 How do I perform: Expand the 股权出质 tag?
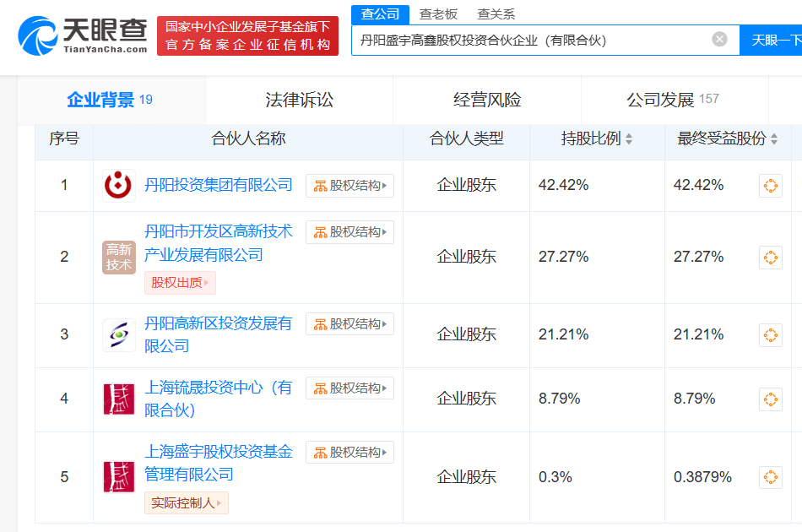point(180,283)
